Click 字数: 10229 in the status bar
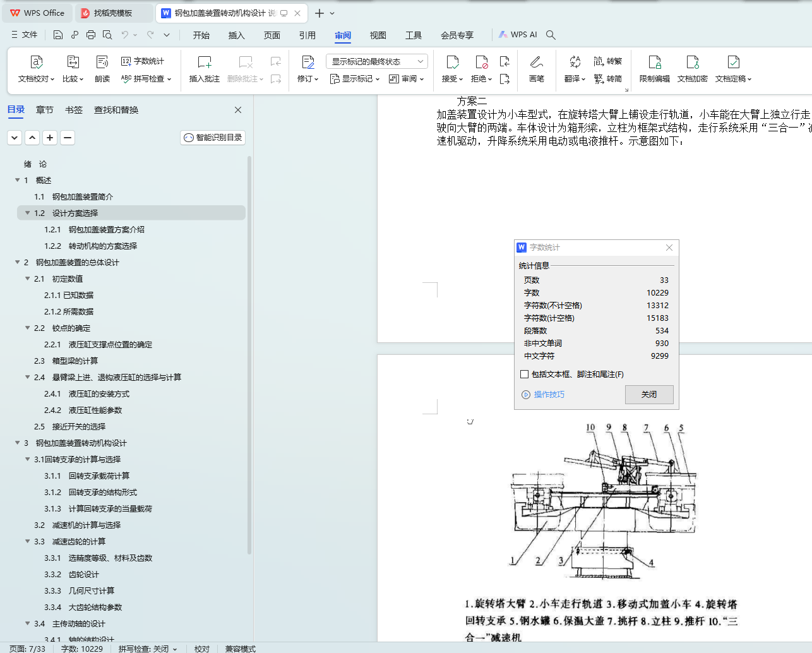This screenshot has height=653, width=812. point(82,649)
